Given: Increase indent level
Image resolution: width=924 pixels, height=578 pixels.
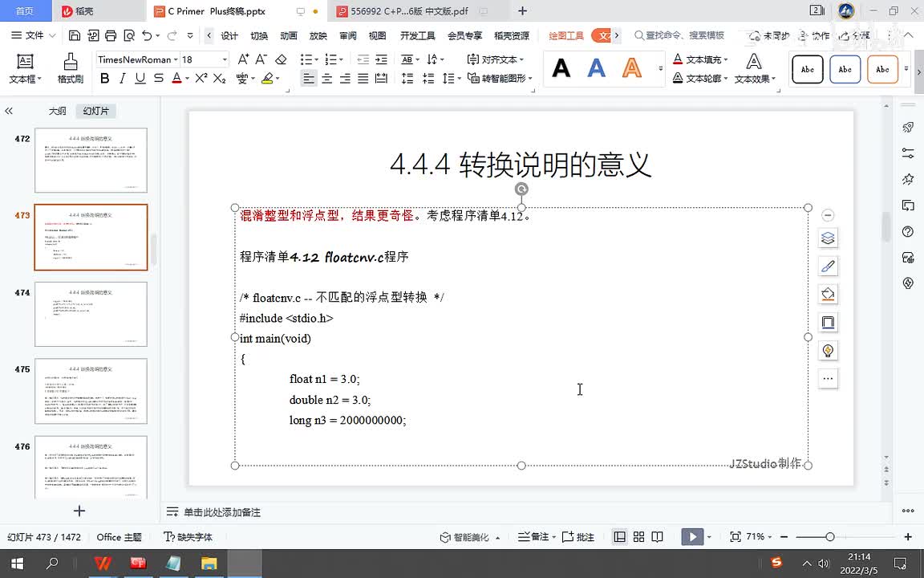Looking at the screenshot, I should pos(381,59).
